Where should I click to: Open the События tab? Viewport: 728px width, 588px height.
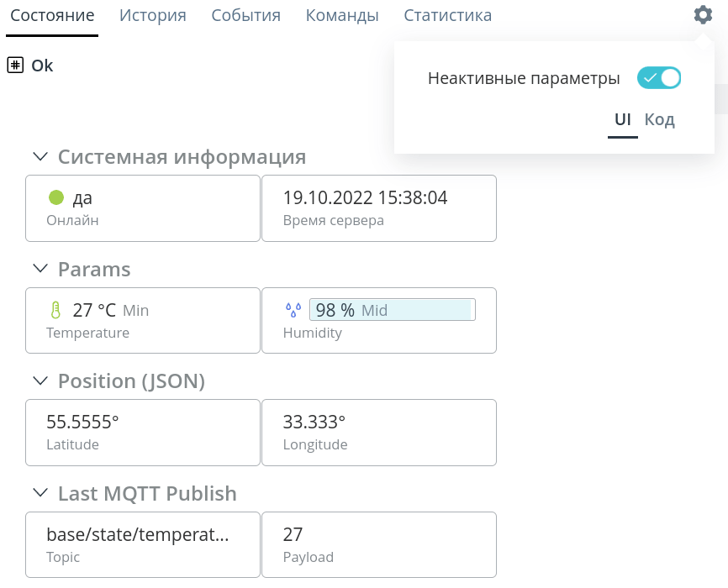[246, 15]
